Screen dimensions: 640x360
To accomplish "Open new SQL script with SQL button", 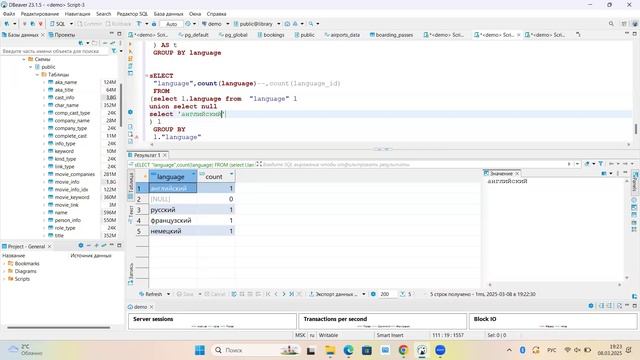I will [58, 24].
